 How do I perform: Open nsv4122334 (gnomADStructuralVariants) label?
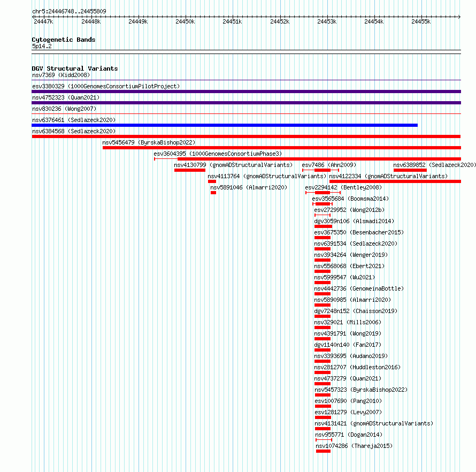[x=388, y=176]
